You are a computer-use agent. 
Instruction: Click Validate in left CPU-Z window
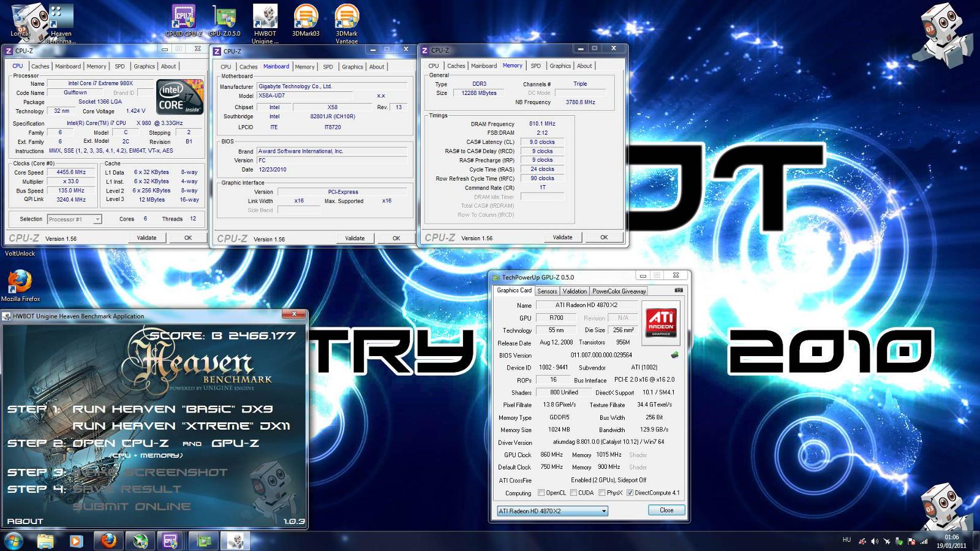pyautogui.click(x=146, y=238)
